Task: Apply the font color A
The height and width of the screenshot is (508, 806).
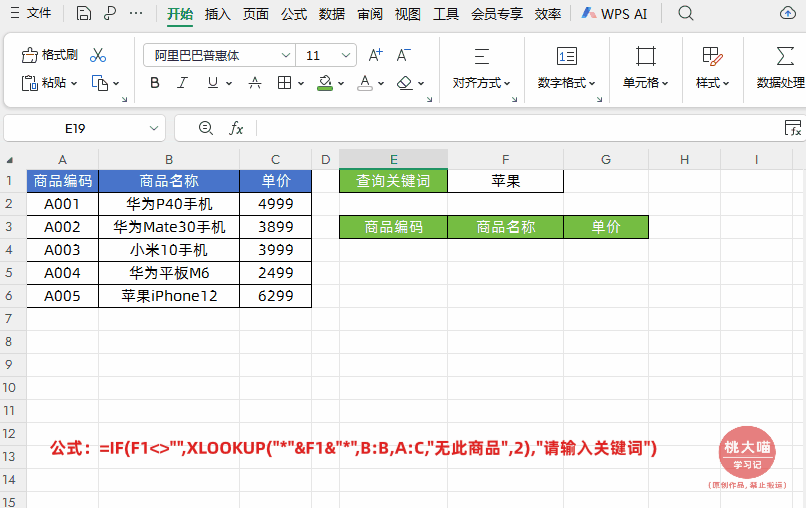Action: click(365, 83)
